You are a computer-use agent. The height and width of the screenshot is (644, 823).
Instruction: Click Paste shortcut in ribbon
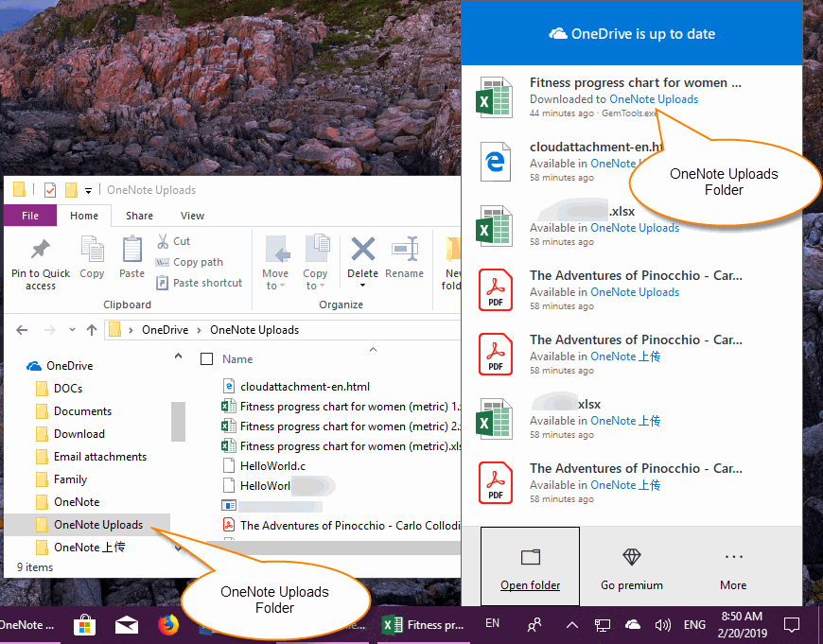point(200,283)
